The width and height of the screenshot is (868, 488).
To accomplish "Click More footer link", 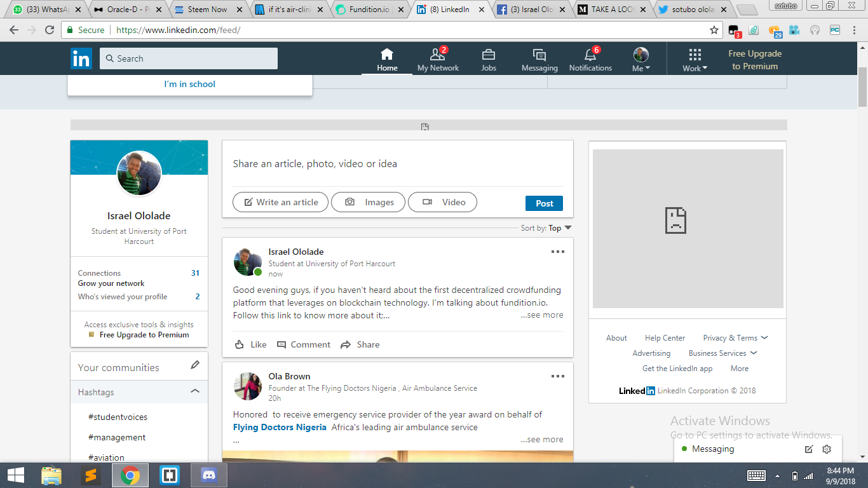I will (740, 369).
